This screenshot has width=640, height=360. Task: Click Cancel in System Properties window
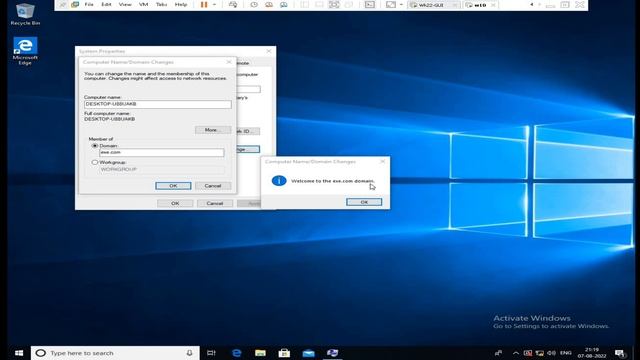pyautogui.click(x=214, y=203)
